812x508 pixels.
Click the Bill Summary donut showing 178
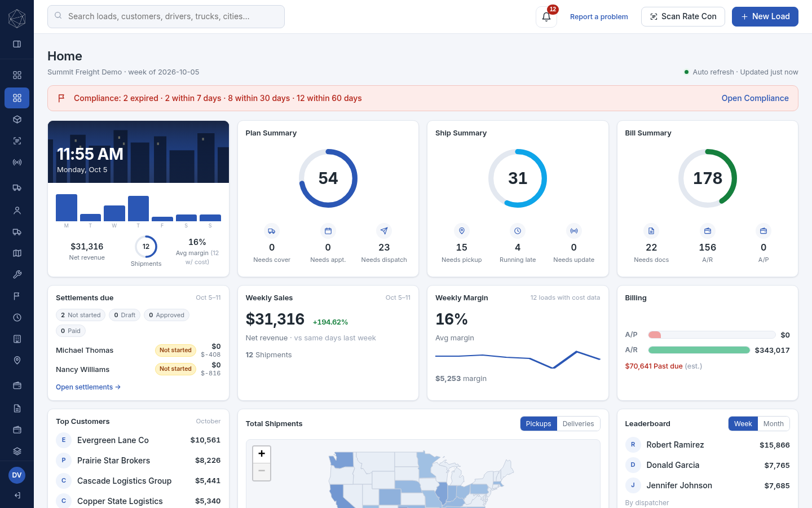click(x=708, y=178)
